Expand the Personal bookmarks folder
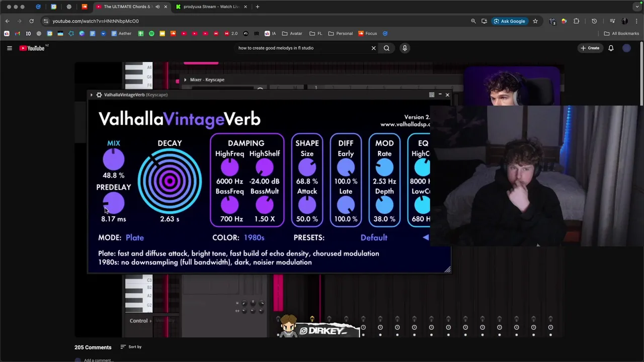This screenshot has height=362, width=644. coord(341,34)
